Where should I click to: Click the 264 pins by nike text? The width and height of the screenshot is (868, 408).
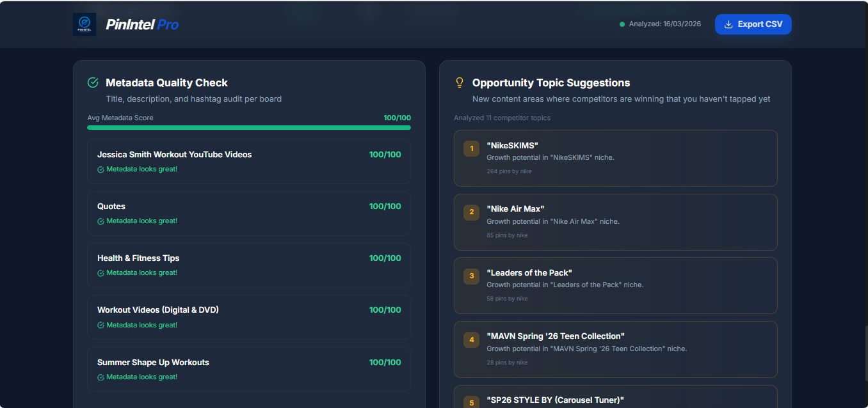click(x=509, y=171)
